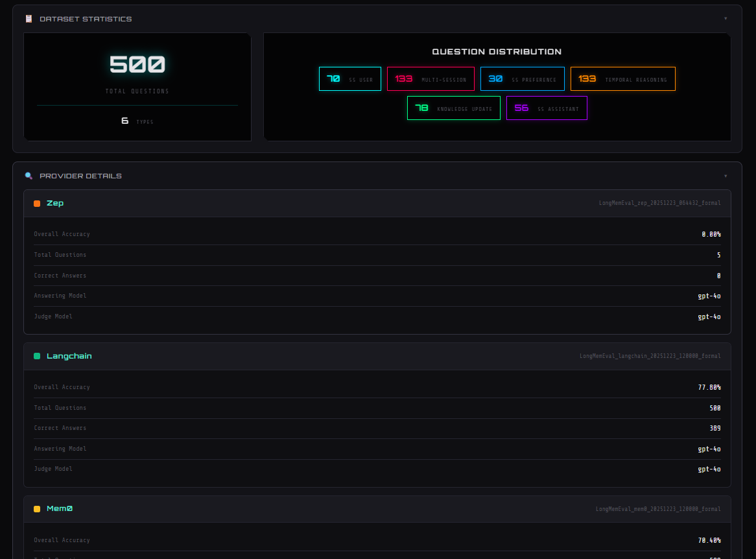This screenshot has width=756, height=559.
Task: Click Langchain's Judge Model label
Action: point(53,469)
